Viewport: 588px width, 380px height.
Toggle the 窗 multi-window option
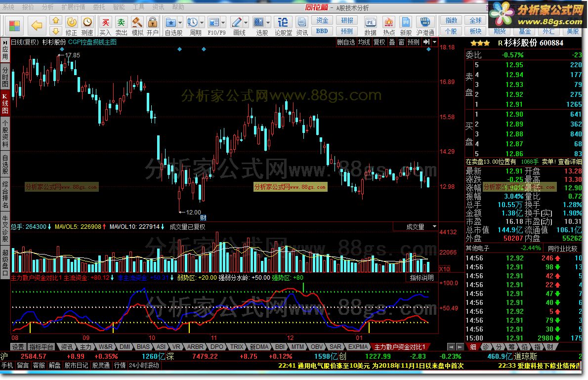coord(401,42)
